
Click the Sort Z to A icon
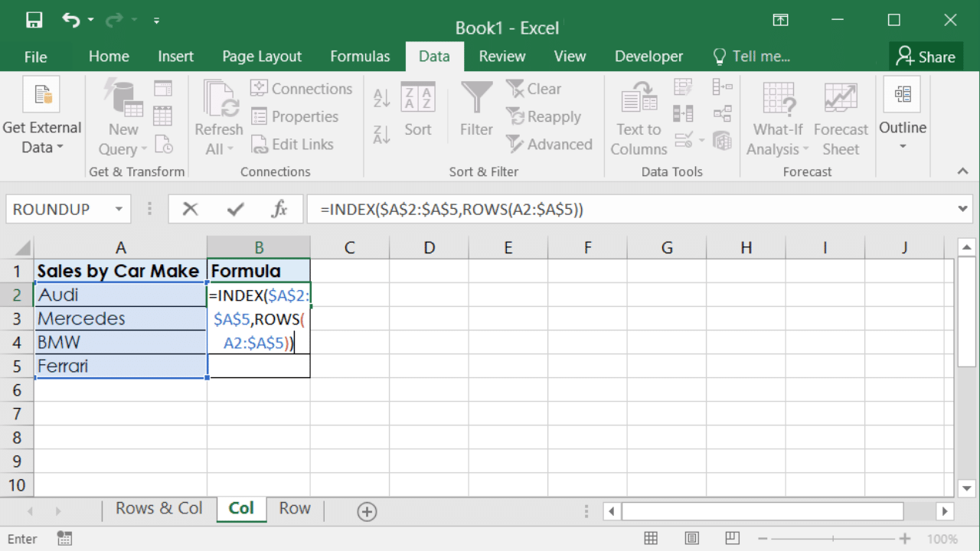(x=381, y=135)
